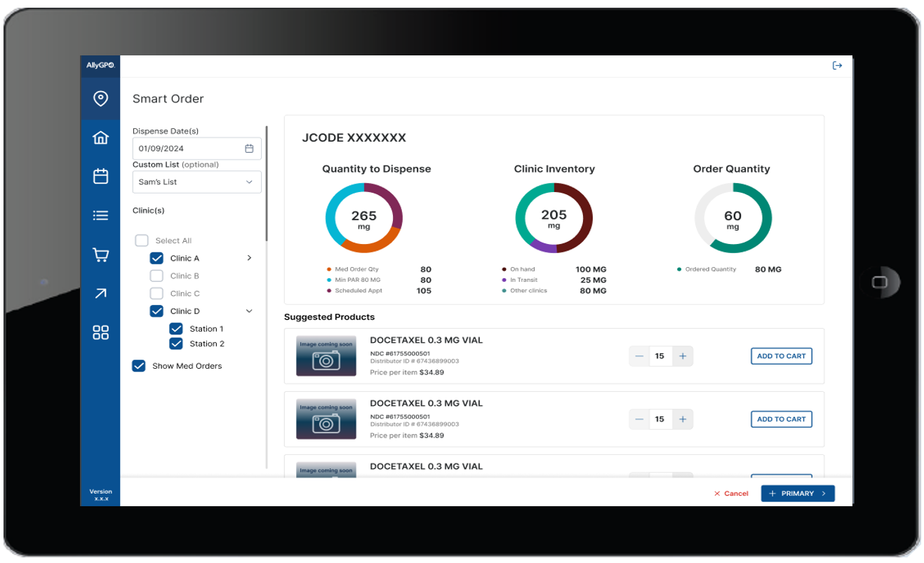This screenshot has width=924, height=563.
Task: Uncheck the Show Med Orders checkbox
Action: click(139, 366)
